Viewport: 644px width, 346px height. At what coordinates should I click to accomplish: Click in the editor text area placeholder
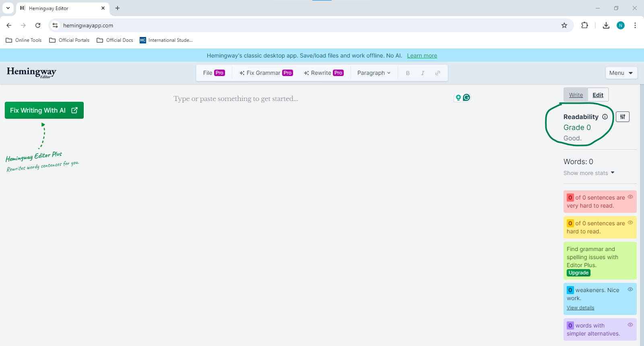(236, 99)
